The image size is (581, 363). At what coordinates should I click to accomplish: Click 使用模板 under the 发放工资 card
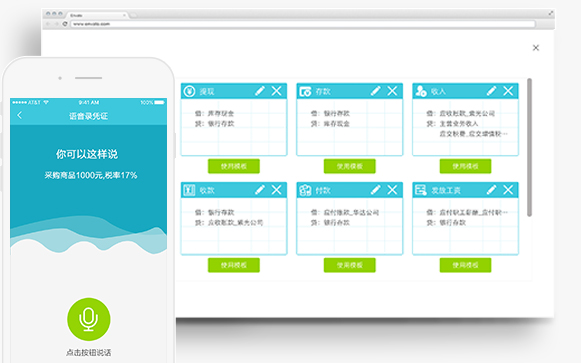coord(465,265)
